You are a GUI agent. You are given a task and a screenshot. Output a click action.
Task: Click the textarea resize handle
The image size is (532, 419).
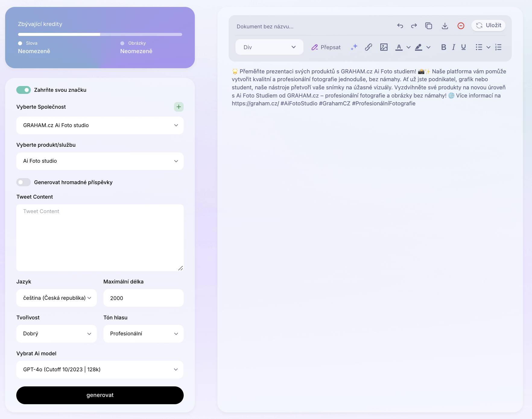[x=181, y=268]
